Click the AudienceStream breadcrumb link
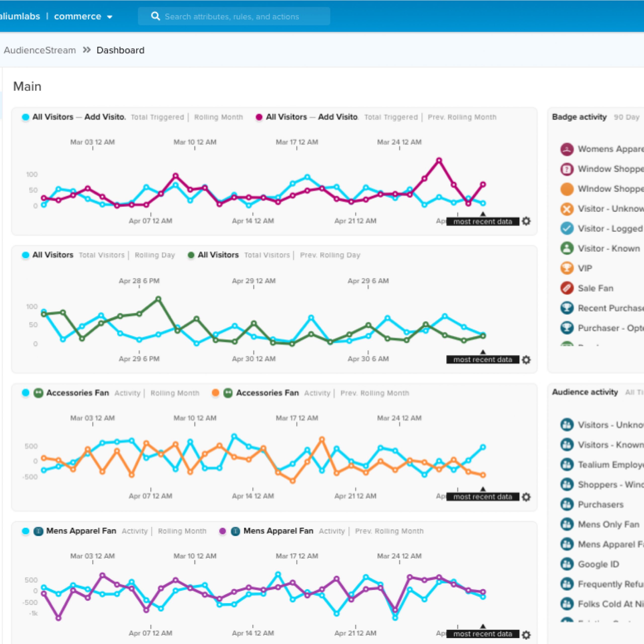The width and height of the screenshot is (644, 644). tap(40, 50)
